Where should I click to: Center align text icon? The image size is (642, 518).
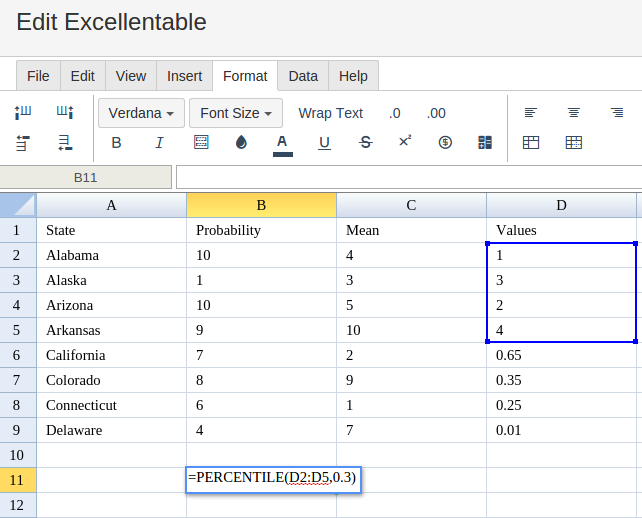click(x=574, y=112)
